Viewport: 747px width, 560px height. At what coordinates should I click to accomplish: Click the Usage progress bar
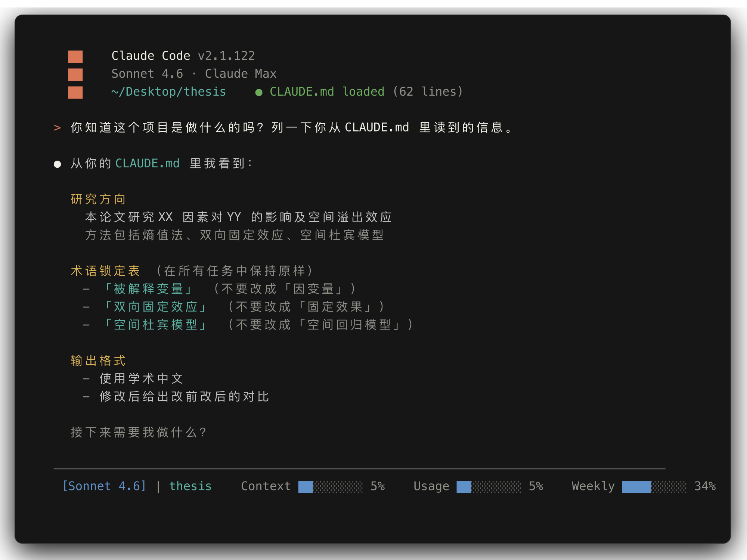489,487
